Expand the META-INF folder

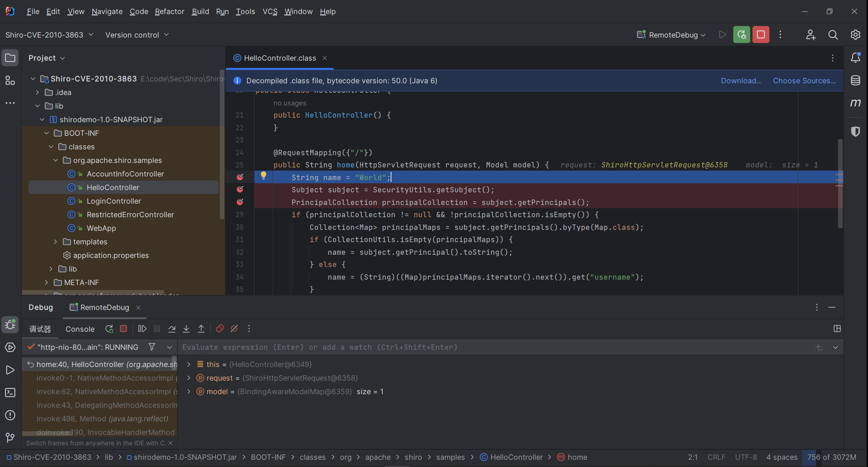(47, 282)
